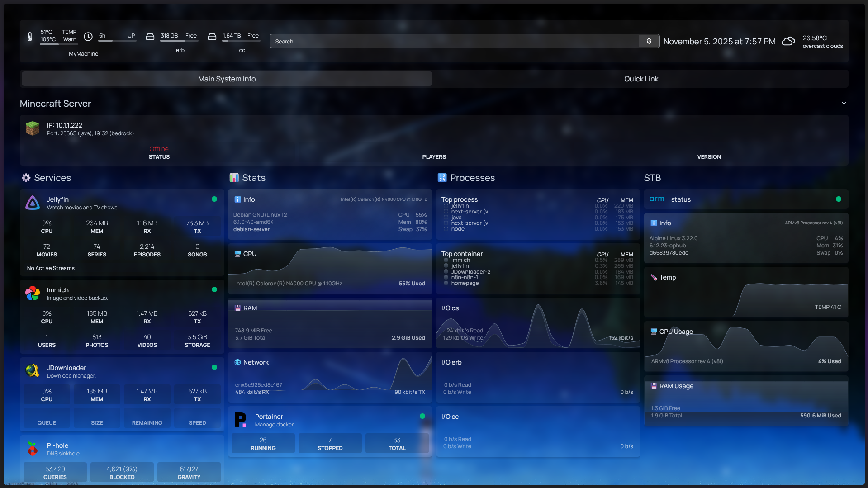Open the overcast clouds weather widget
868x488 pixels.
pos(788,41)
